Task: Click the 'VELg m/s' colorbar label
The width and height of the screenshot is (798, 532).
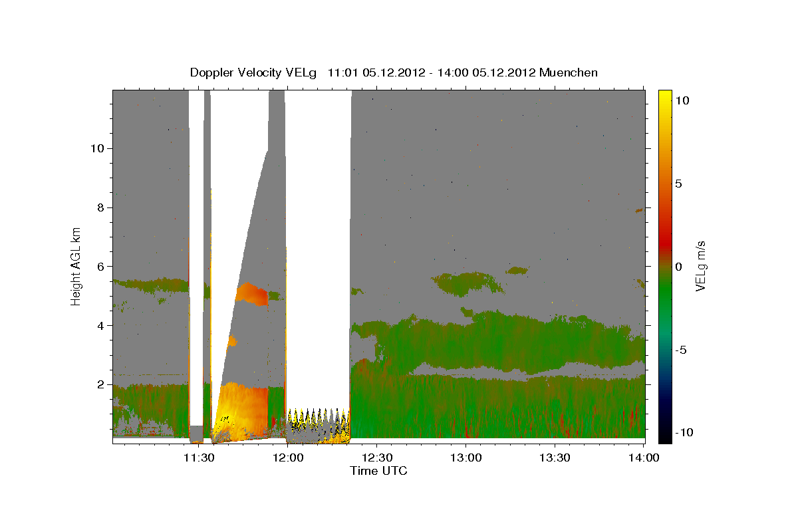Action: pos(700,267)
